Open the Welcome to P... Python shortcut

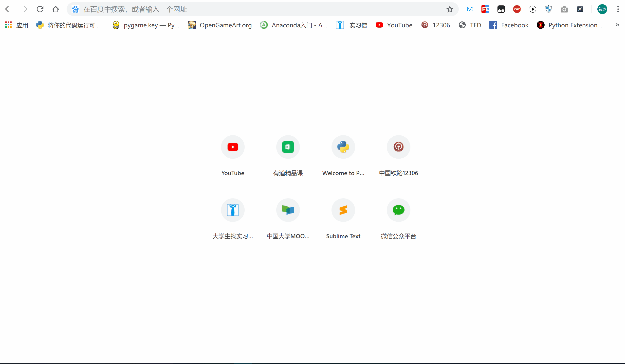pos(343,156)
